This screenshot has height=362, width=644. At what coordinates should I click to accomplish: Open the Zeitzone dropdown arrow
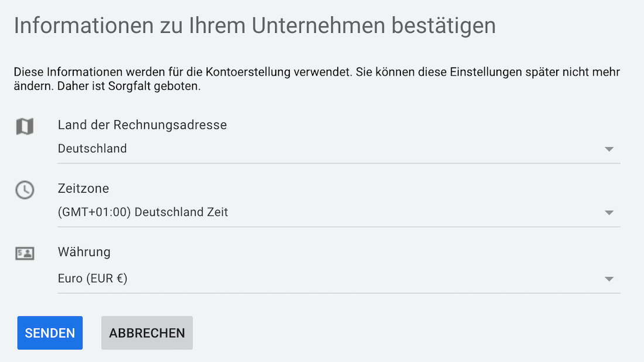[x=609, y=213]
